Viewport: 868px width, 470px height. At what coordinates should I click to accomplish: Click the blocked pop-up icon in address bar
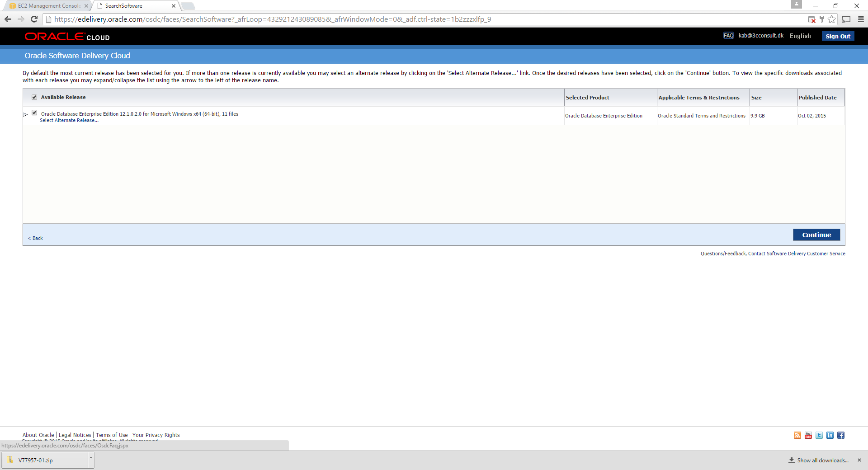click(x=812, y=19)
